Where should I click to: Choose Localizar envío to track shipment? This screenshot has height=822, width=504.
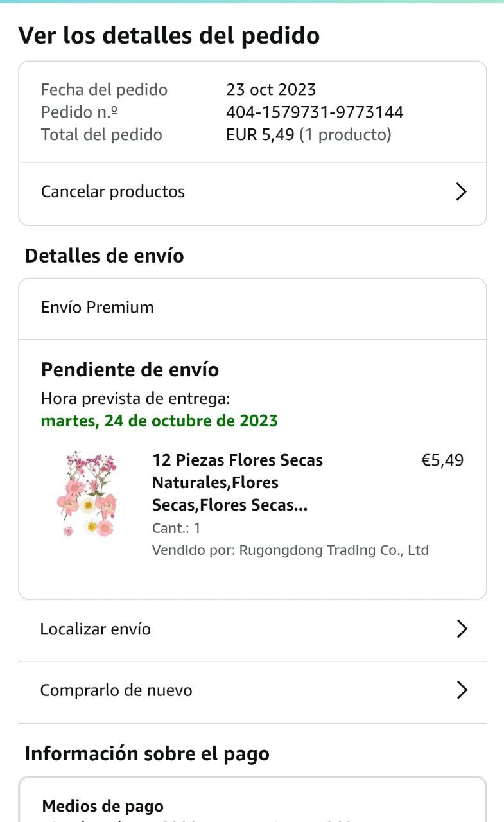[x=96, y=629]
